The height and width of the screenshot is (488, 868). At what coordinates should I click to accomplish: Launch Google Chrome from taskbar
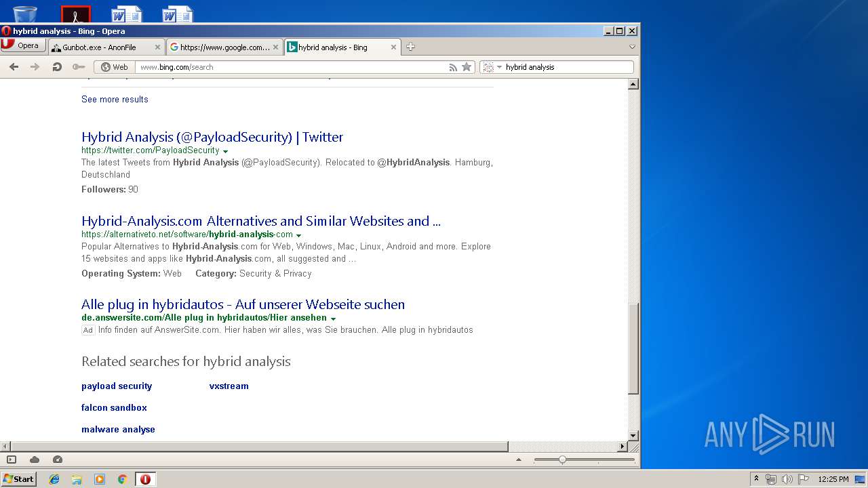(123, 479)
